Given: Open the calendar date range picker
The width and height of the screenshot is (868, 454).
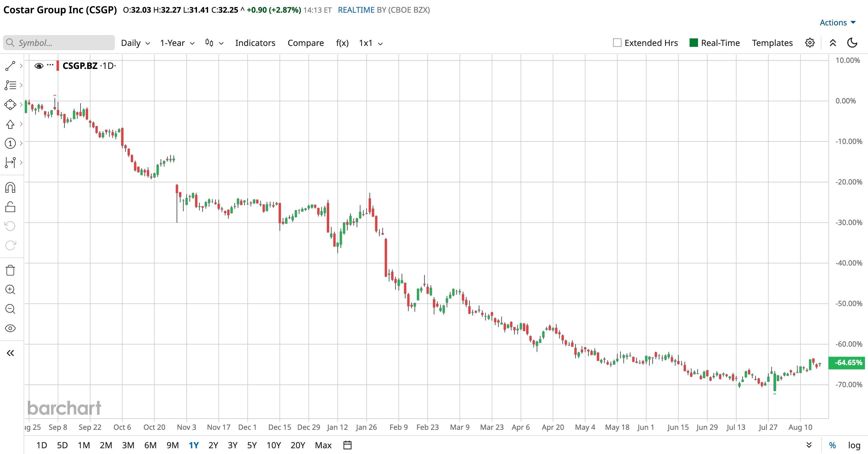Looking at the screenshot, I should 348,445.
